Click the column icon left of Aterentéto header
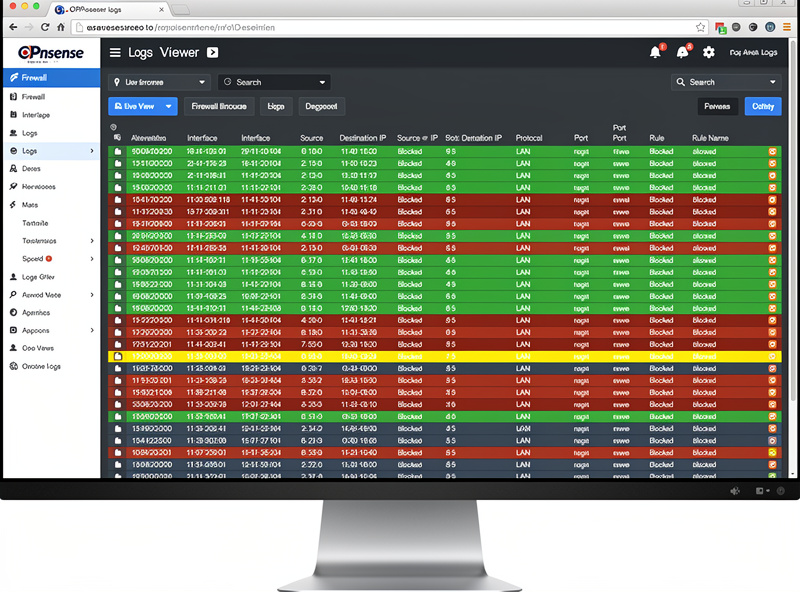The image size is (800, 592). click(x=117, y=138)
